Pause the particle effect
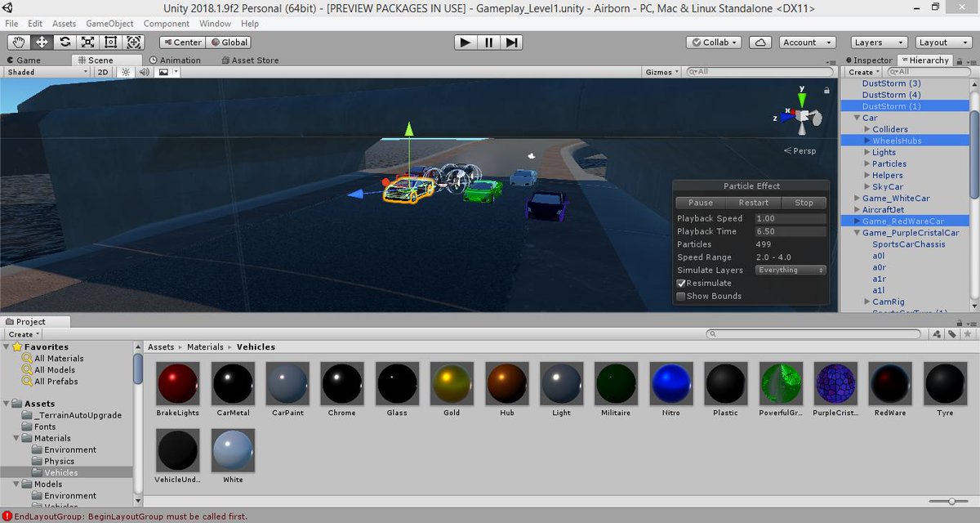The height and width of the screenshot is (523, 980). coord(701,203)
